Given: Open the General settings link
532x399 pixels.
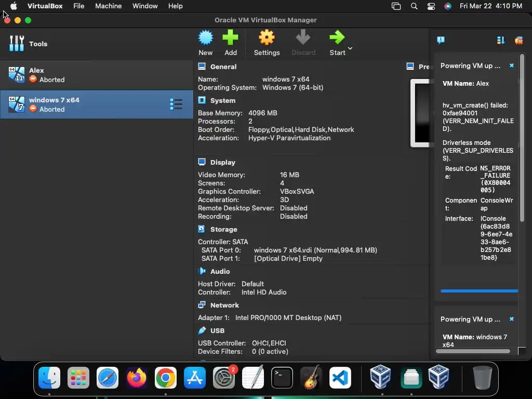Looking at the screenshot, I should (223, 66).
